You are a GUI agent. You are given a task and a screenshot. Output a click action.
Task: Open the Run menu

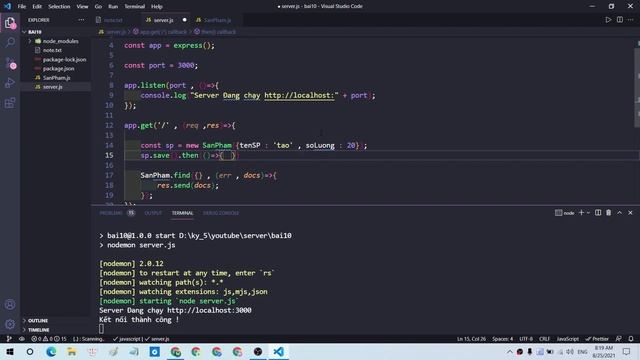coord(113,6)
